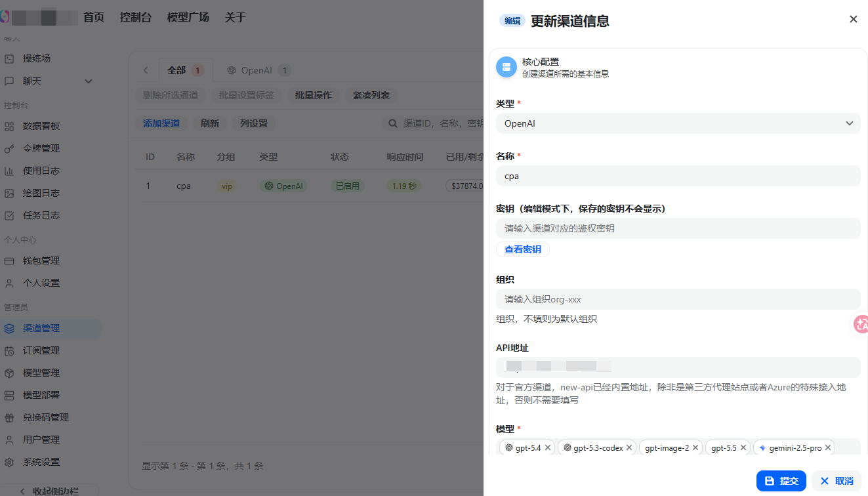Click the 状态 column header
Viewport: 868px width, 496px height.
(340, 157)
